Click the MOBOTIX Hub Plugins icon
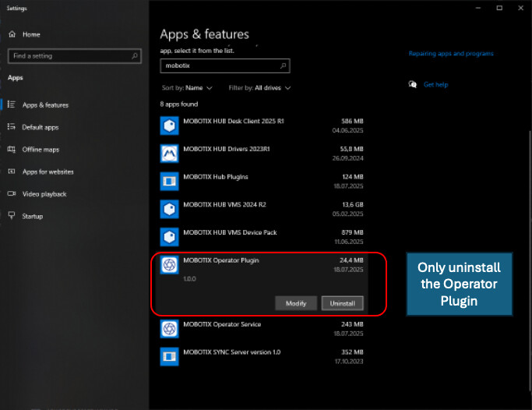Image resolution: width=532 pixels, height=410 pixels. click(169, 182)
